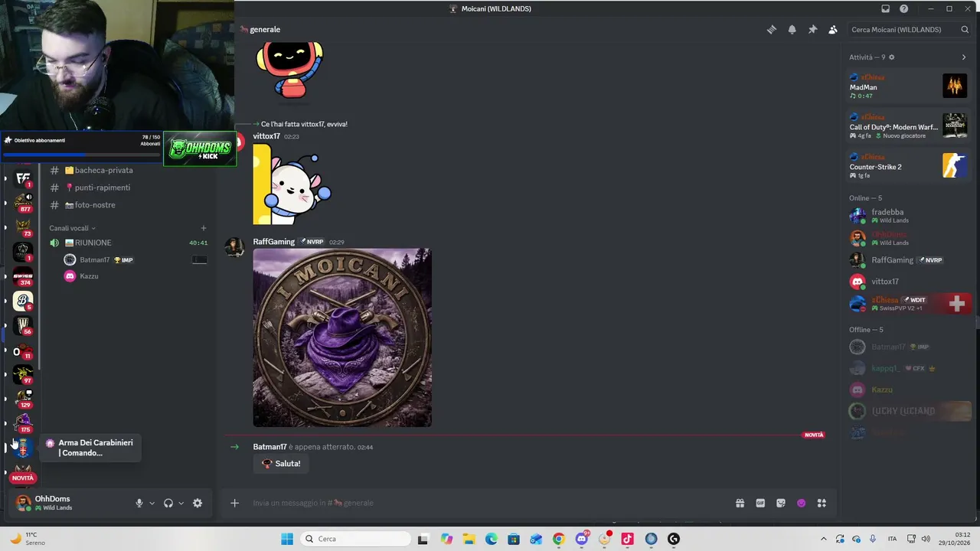Jump to new messages via NOVITÀ pill in server list

tap(23, 478)
